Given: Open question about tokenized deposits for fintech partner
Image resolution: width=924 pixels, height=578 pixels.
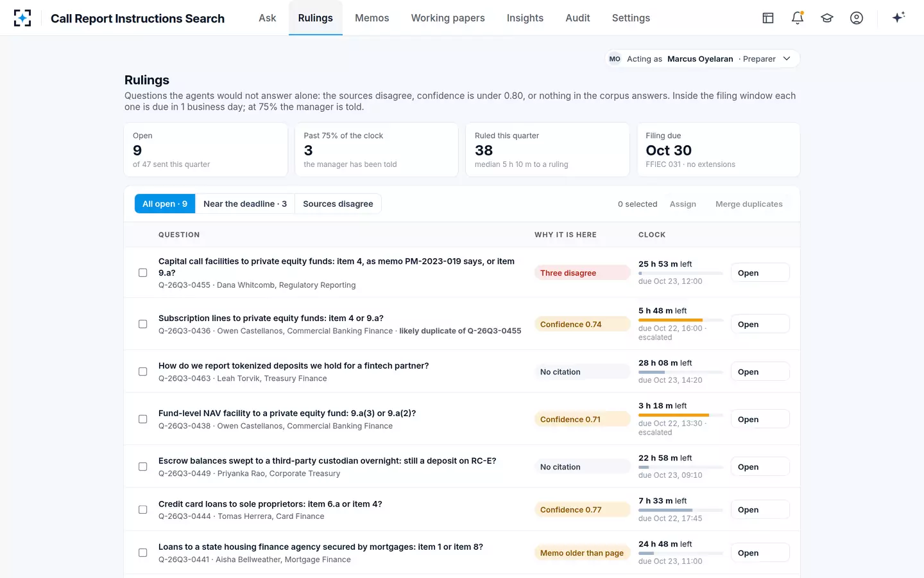Looking at the screenshot, I should pos(293,366).
